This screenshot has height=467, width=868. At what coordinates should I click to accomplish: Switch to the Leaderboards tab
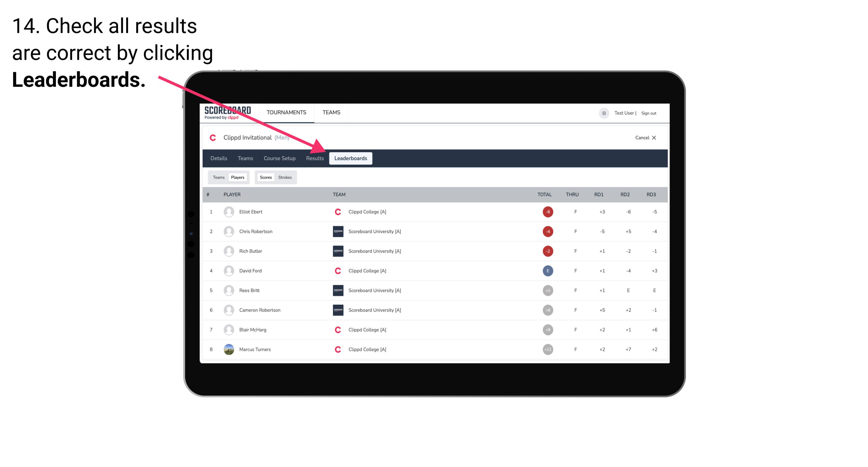tap(351, 159)
